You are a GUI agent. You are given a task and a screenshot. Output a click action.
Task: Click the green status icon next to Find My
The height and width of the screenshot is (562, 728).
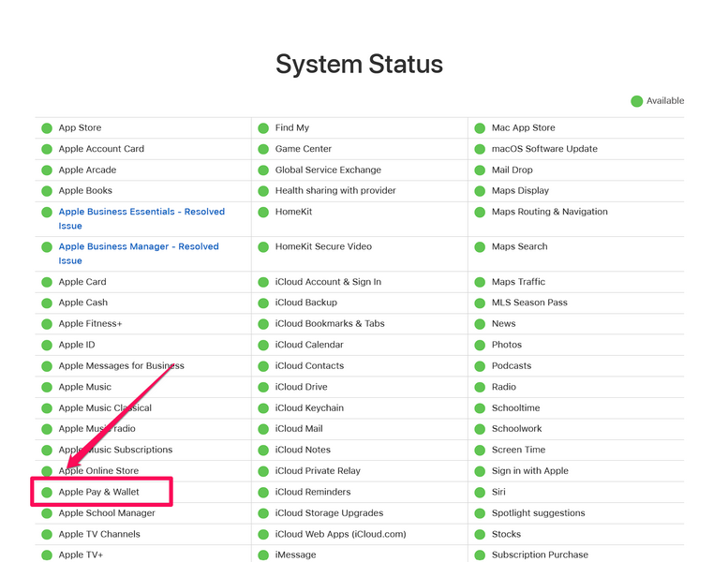[x=263, y=128]
